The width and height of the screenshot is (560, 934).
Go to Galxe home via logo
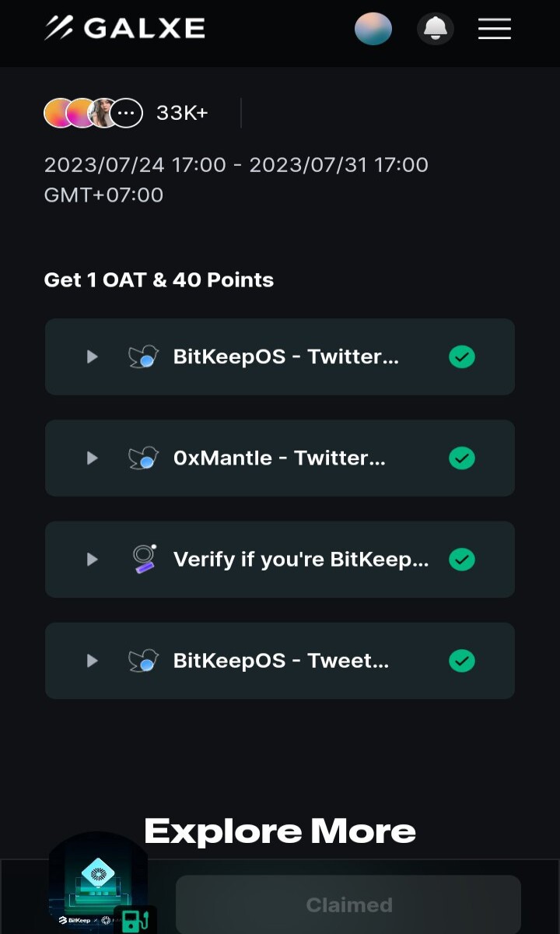point(125,28)
